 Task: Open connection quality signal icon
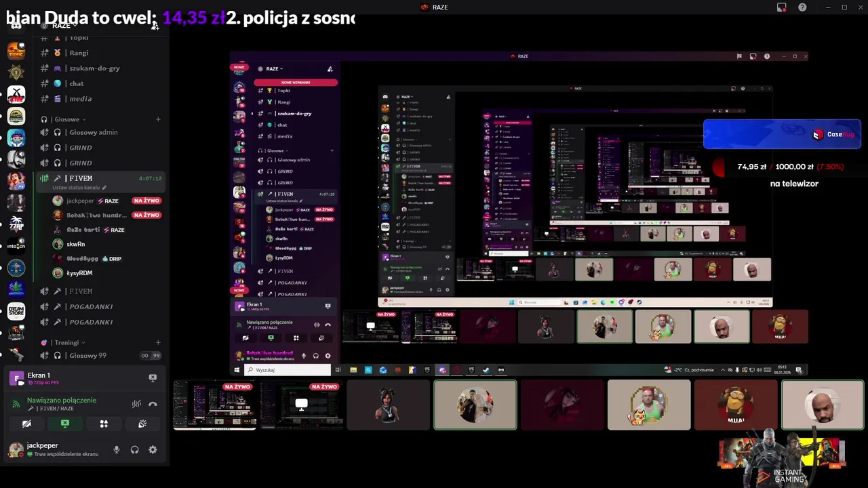coord(16,404)
